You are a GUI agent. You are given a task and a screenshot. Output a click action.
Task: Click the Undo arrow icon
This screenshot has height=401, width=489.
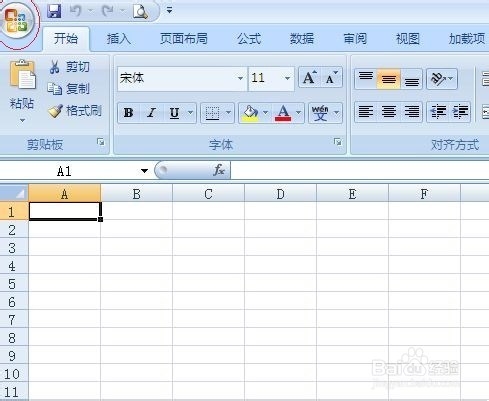point(75,11)
